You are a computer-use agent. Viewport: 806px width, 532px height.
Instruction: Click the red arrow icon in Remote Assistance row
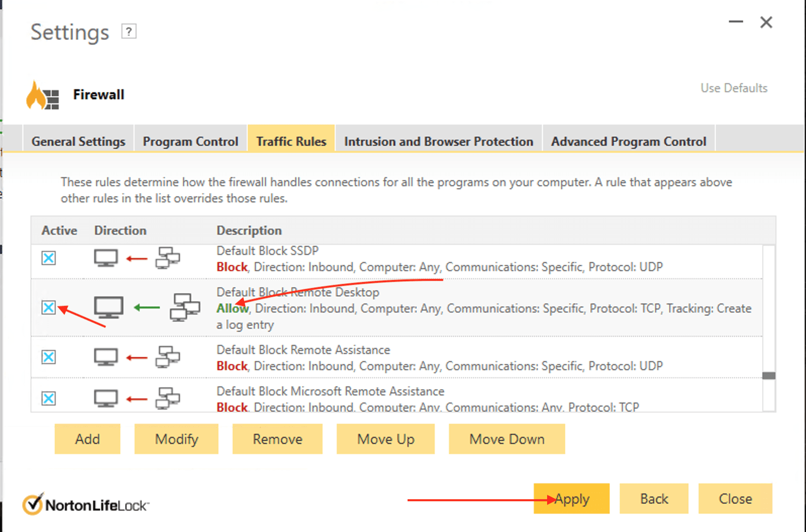pos(137,358)
